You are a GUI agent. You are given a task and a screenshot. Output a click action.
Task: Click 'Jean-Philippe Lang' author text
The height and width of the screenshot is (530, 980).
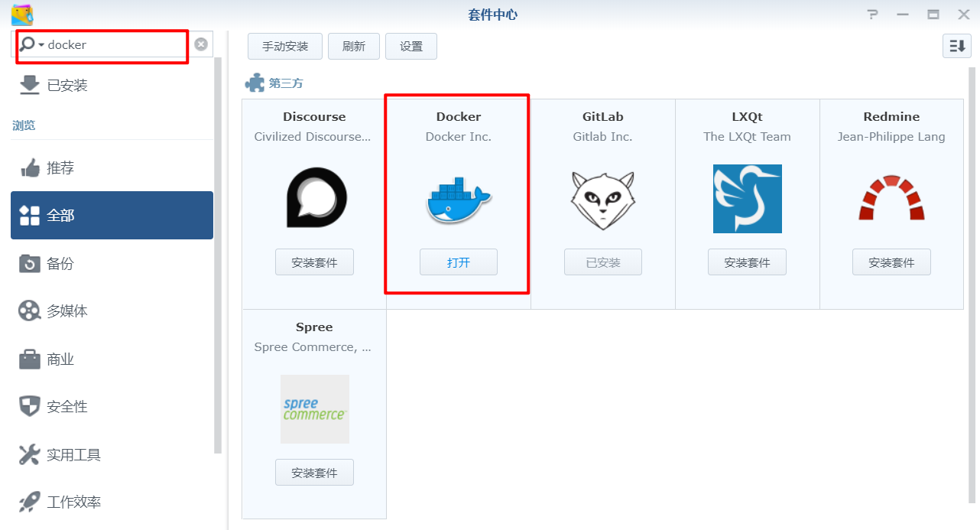[891, 136]
